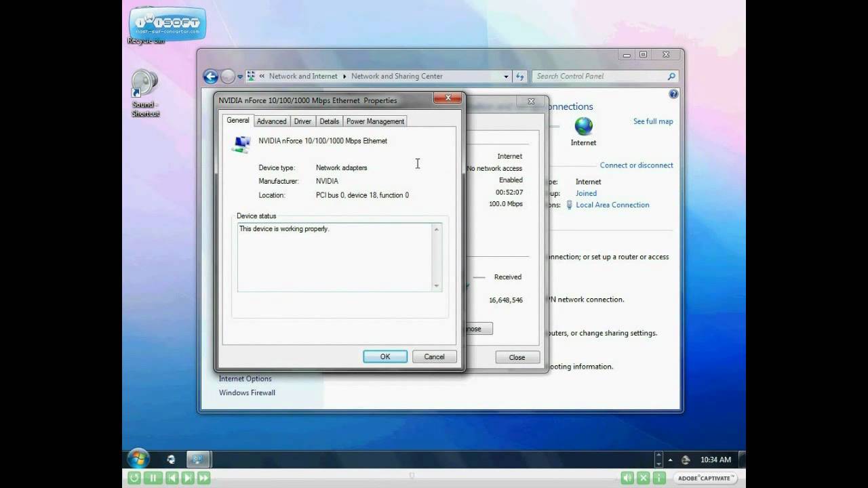Click the search magnifier icon
Image resolution: width=868 pixels, height=488 pixels.
(671, 77)
